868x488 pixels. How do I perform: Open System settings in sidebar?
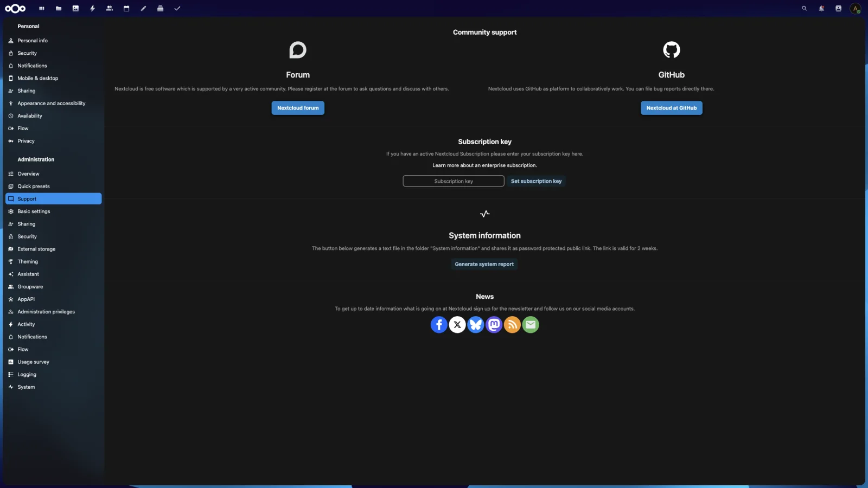click(54, 387)
